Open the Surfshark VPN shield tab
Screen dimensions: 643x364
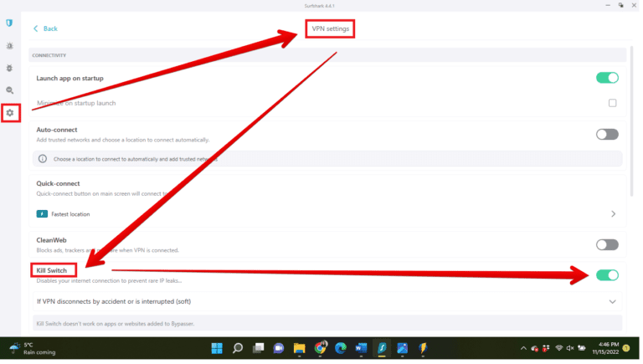click(x=9, y=23)
